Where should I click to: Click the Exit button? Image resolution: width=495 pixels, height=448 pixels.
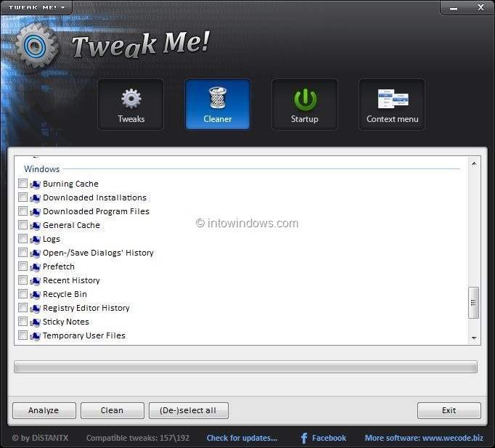[449, 410]
